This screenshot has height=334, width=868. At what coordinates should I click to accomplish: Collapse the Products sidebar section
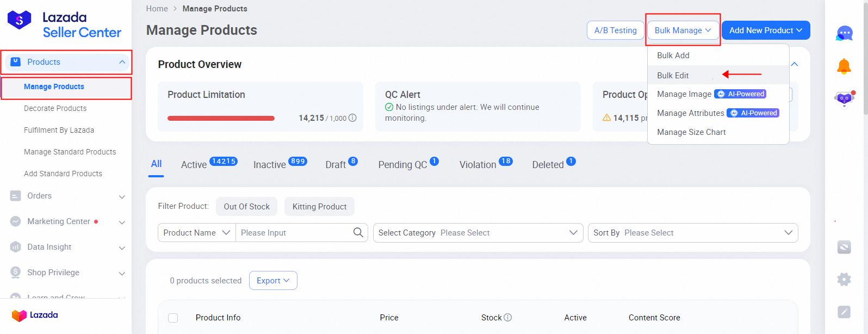(x=122, y=62)
